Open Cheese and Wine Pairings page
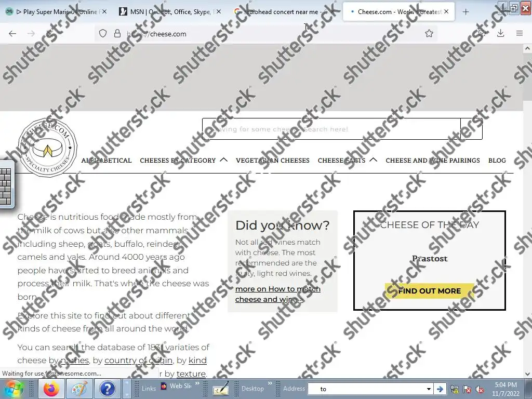This screenshot has height=399, width=532. coord(433,161)
